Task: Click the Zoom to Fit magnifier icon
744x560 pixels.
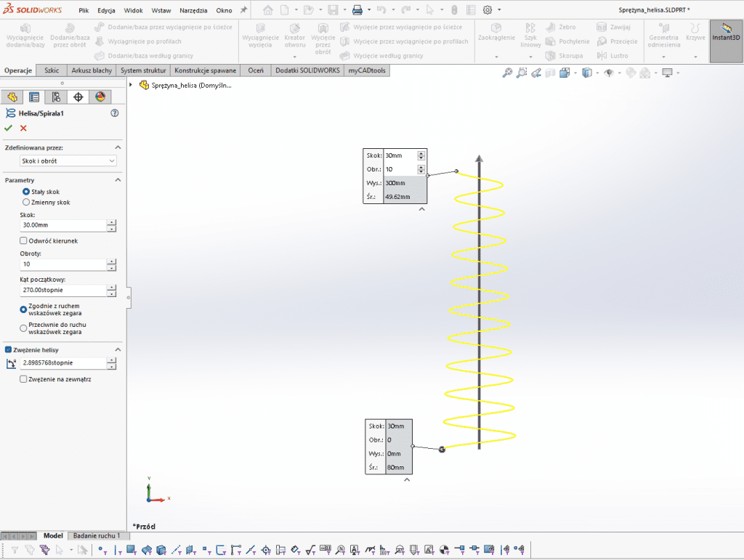Action: point(508,73)
